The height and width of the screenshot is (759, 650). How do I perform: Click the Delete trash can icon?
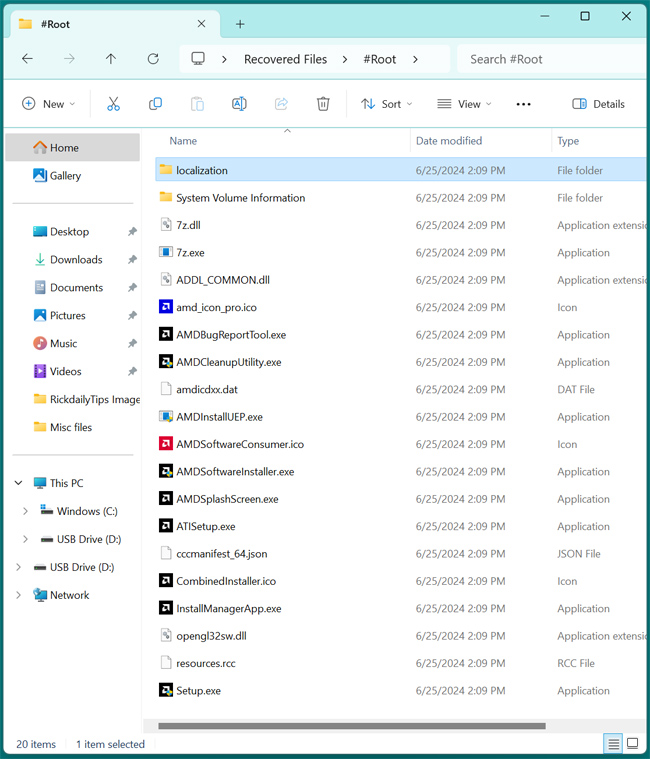coord(323,104)
